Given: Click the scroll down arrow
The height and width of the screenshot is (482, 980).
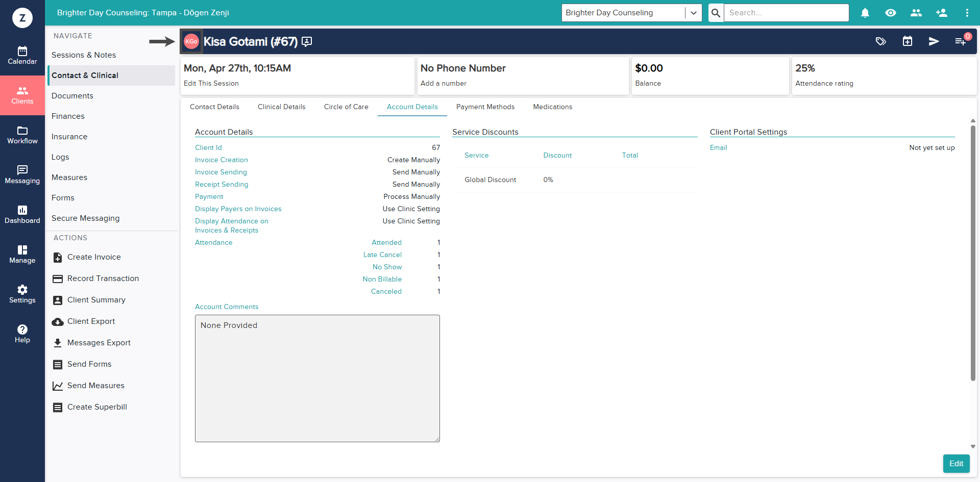Looking at the screenshot, I should 973,446.
